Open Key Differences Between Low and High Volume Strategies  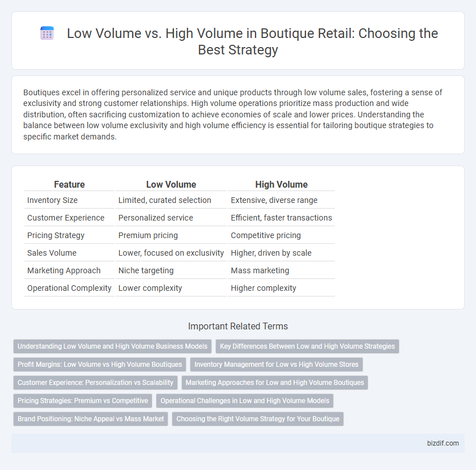tap(307, 346)
